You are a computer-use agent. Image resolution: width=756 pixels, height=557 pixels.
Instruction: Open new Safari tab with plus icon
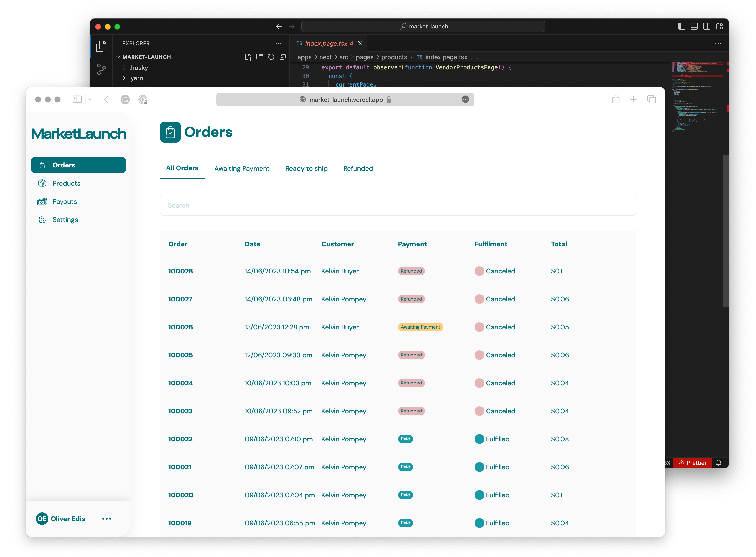coord(633,99)
